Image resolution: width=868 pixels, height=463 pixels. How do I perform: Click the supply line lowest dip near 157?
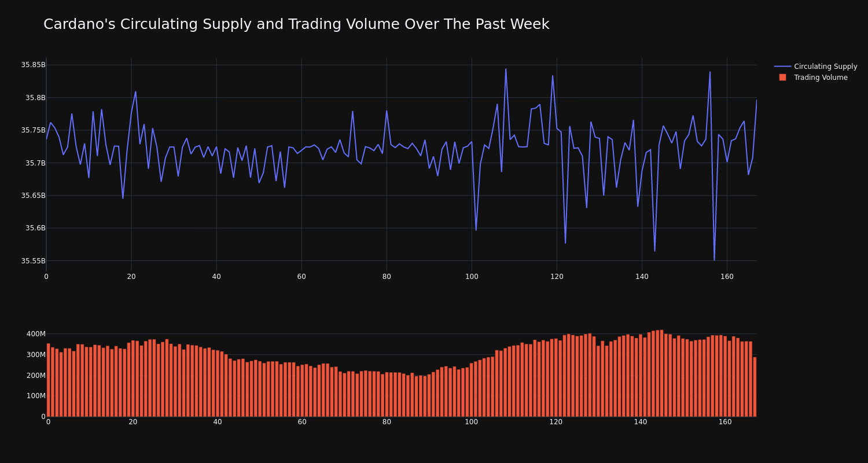pos(714,259)
